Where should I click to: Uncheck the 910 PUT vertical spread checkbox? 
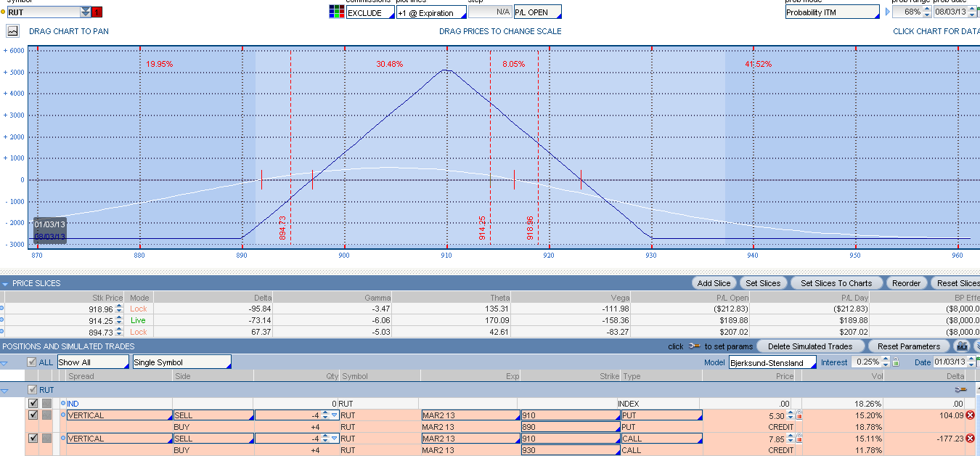click(x=33, y=415)
